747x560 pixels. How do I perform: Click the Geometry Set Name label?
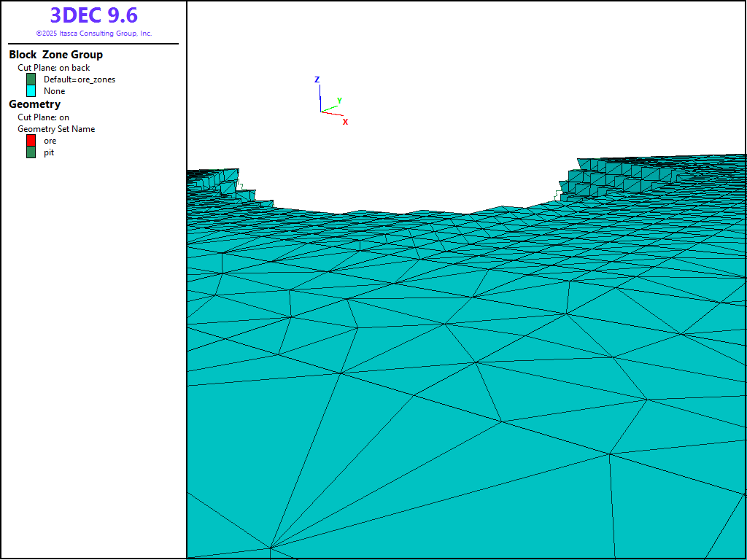(x=56, y=129)
